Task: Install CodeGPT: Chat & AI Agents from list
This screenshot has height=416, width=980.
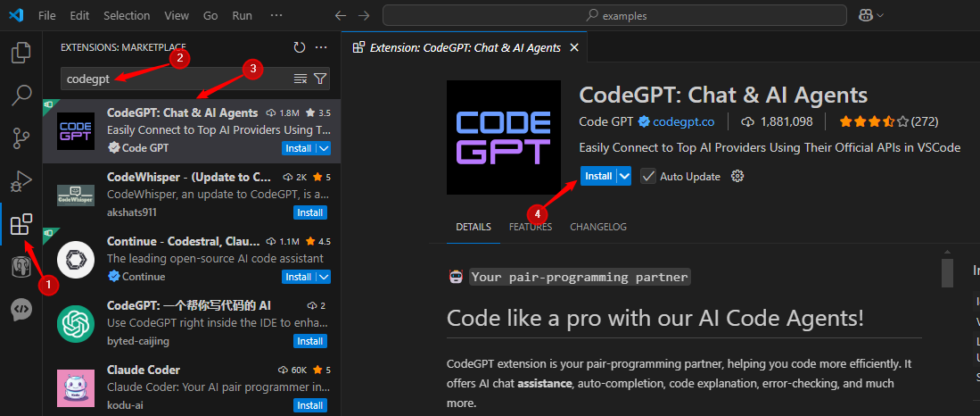Action: (299, 148)
